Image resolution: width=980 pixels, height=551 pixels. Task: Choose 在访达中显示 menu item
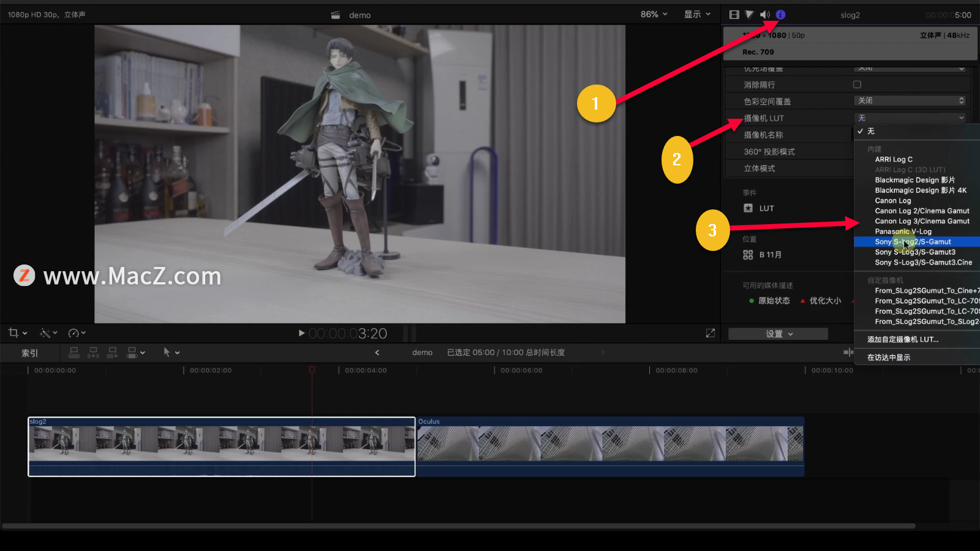[888, 358]
